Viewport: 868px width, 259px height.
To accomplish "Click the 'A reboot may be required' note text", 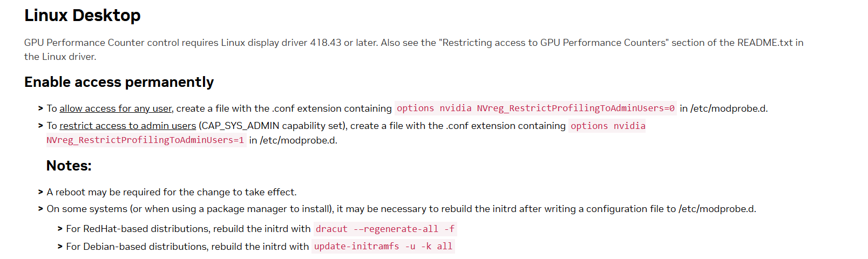I will click(172, 192).
